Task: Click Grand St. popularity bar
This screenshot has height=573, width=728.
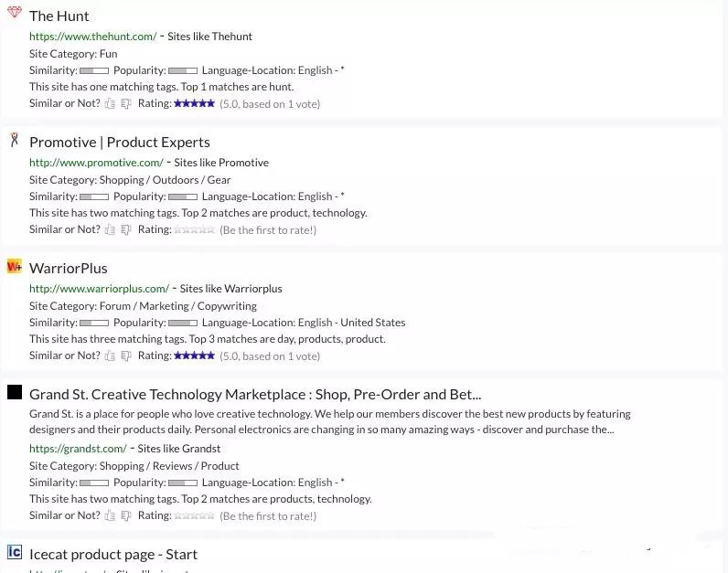Action: point(183,483)
